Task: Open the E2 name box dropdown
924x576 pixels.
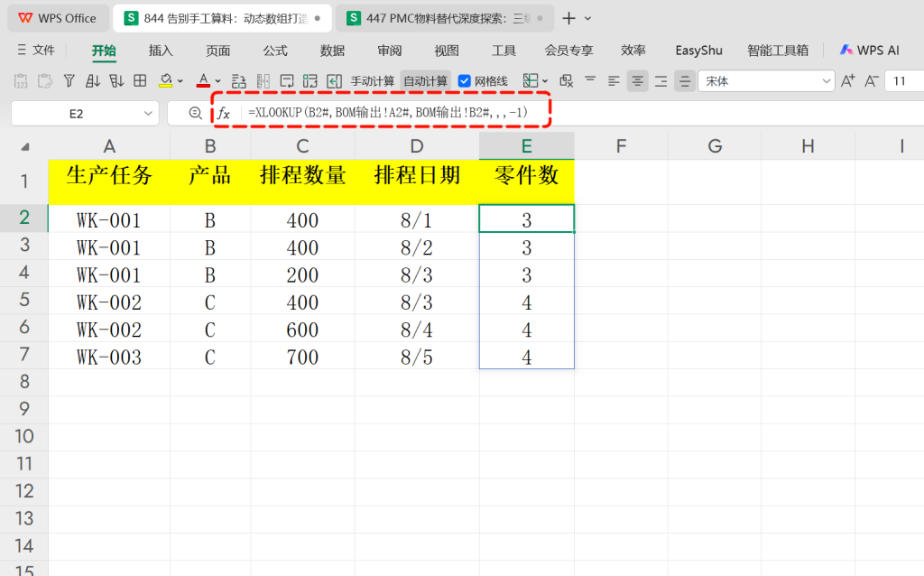Action: [148, 114]
